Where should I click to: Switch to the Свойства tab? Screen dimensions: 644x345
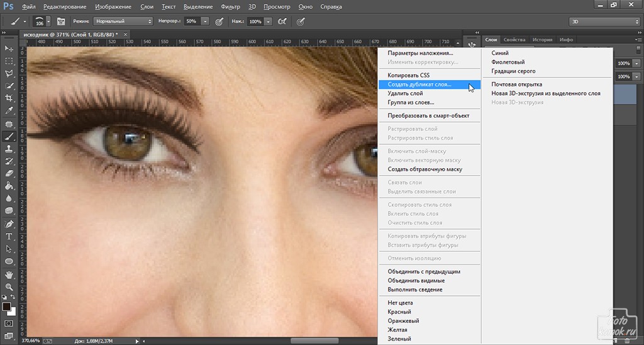coord(514,40)
